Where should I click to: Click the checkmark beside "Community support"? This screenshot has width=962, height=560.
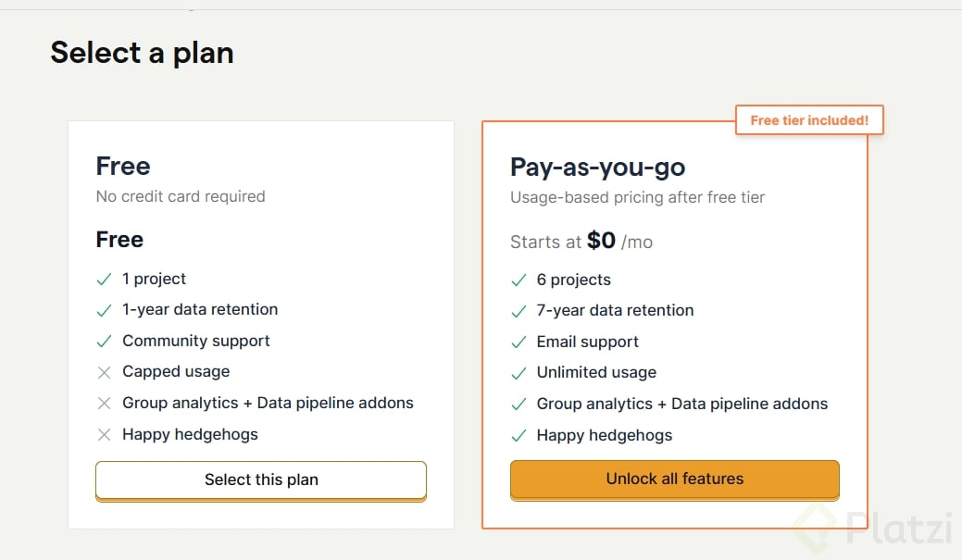104,341
